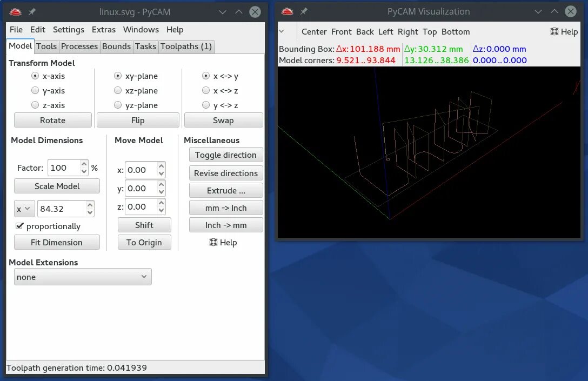588x381 pixels.
Task: Open the Help menu in menu bar
Action: pos(175,30)
